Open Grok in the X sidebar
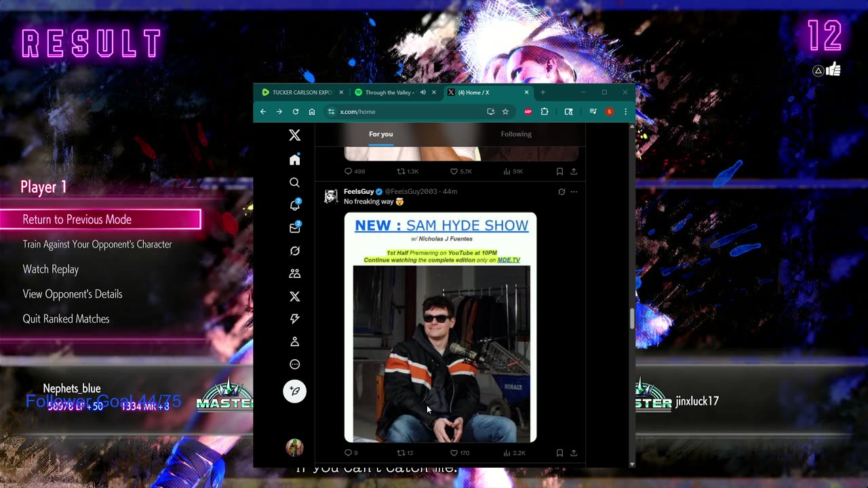 pyautogui.click(x=294, y=251)
